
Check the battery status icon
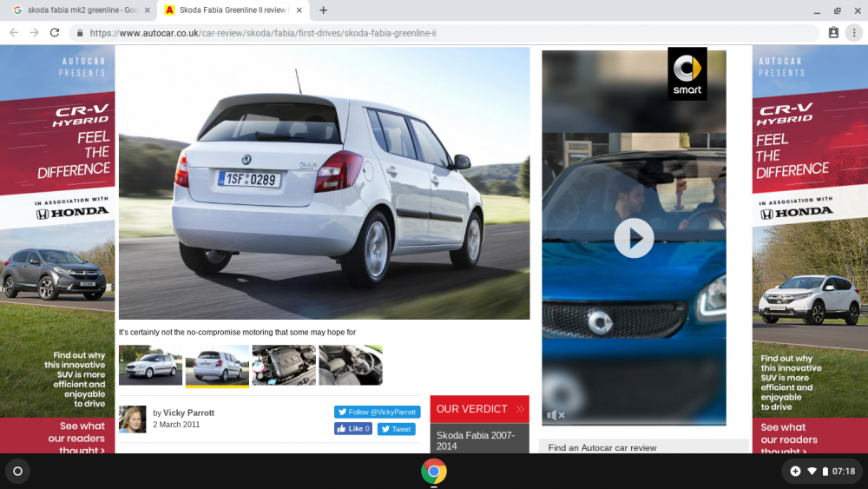click(x=825, y=472)
